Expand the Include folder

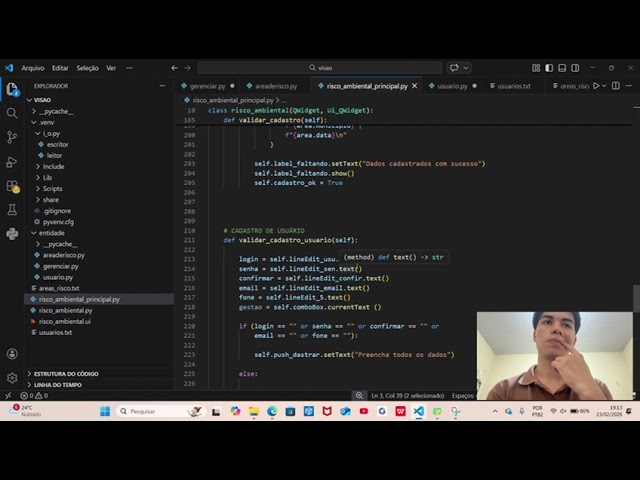click(38, 167)
